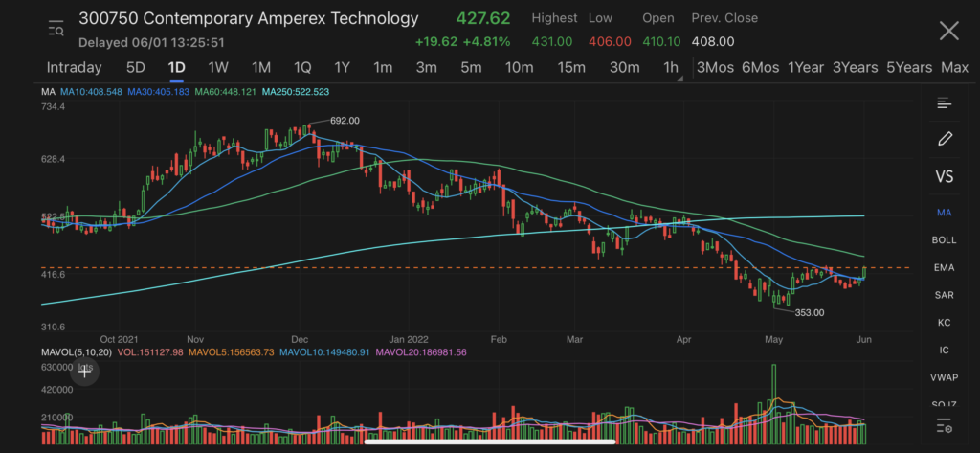Tap the MAVOL5:156563.73 value
The width and height of the screenshot is (980, 453).
pyautogui.click(x=231, y=352)
